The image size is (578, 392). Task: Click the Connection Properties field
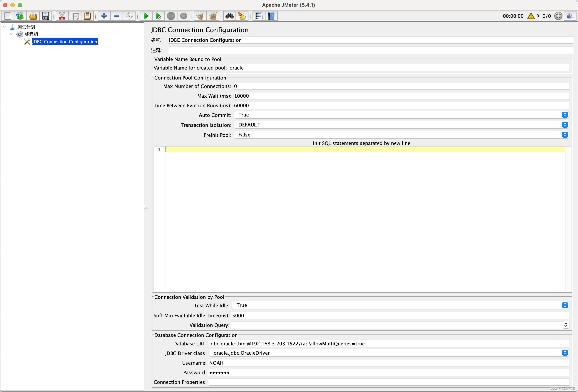pyautogui.click(x=389, y=382)
